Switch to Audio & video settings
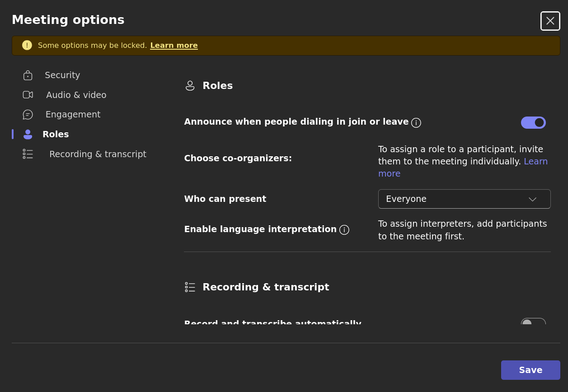This screenshot has width=568, height=392. (76, 95)
